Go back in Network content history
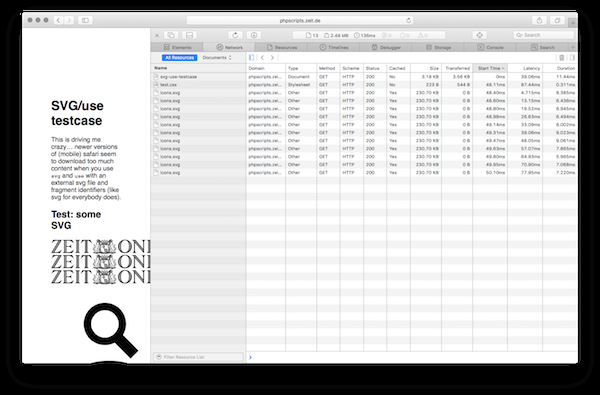600x395 pixels. coord(262,58)
